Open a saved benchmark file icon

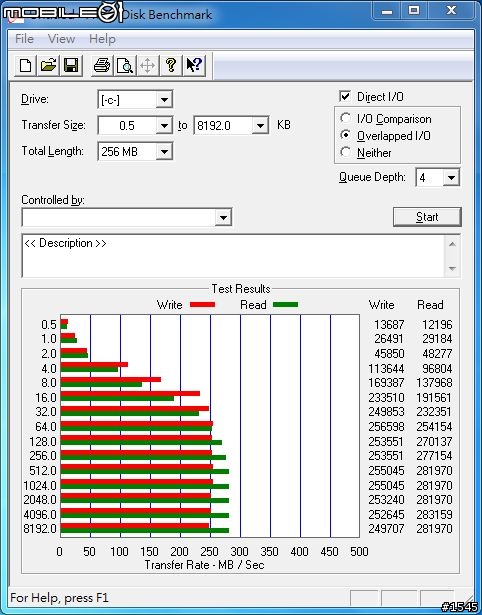coord(48,65)
